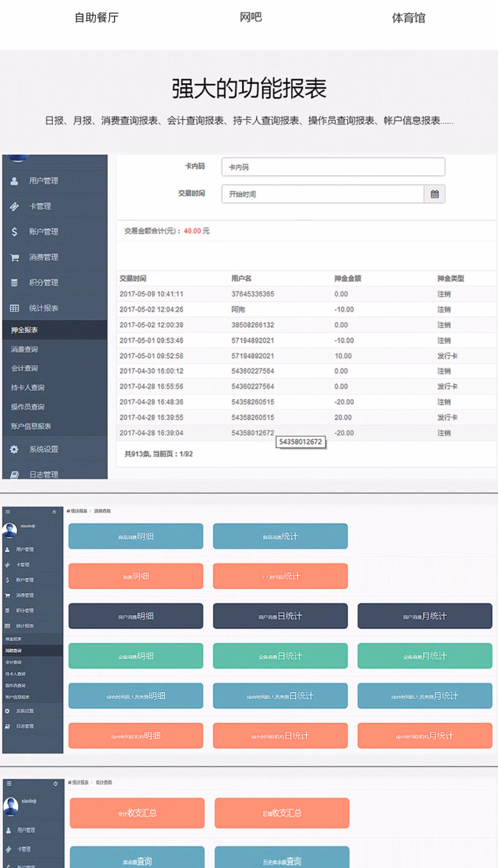The width and height of the screenshot is (498, 868).
Task: Click the calendar icon beside 交易时间 field
Action: [x=435, y=194]
